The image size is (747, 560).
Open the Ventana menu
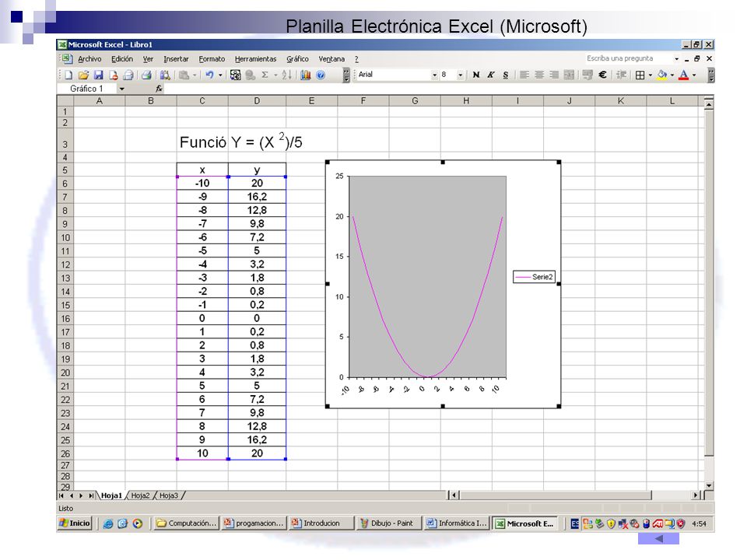coord(331,59)
